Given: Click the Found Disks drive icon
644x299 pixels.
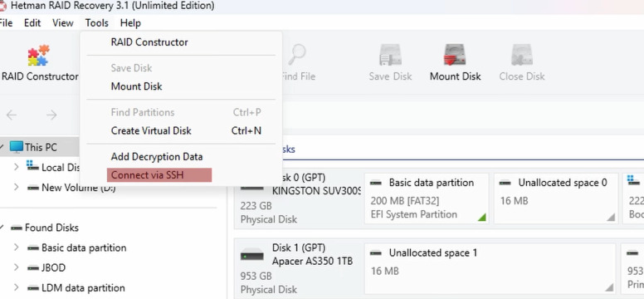Looking at the screenshot, I should (x=17, y=228).
